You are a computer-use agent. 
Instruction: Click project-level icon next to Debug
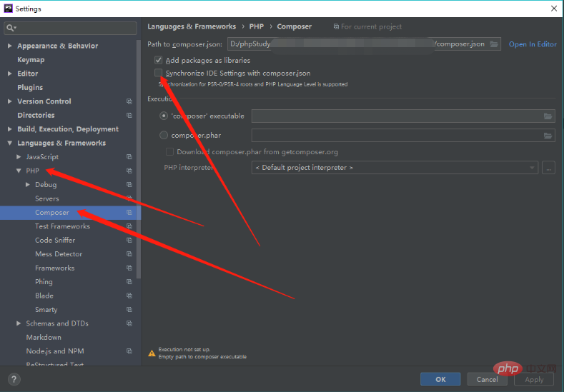[129, 185]
